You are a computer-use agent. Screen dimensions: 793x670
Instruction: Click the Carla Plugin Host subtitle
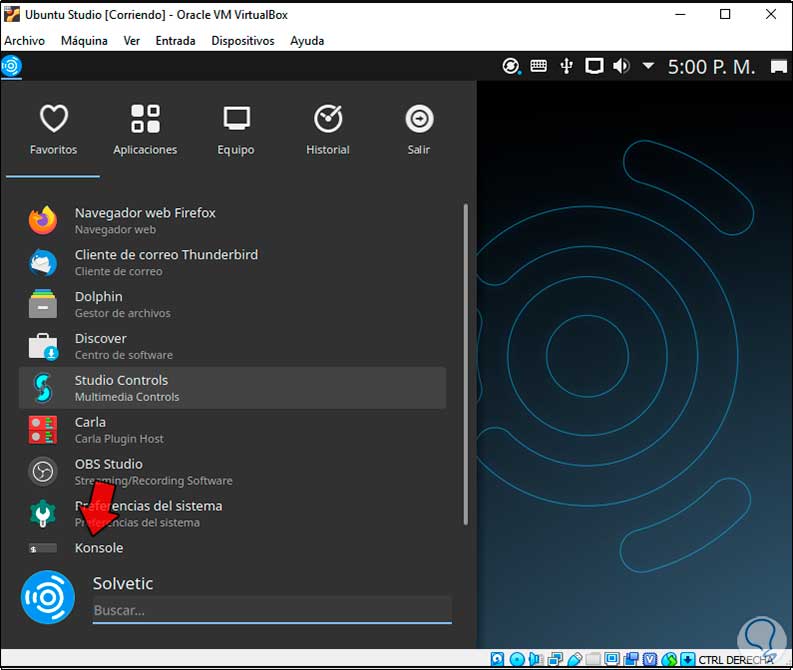119,439
